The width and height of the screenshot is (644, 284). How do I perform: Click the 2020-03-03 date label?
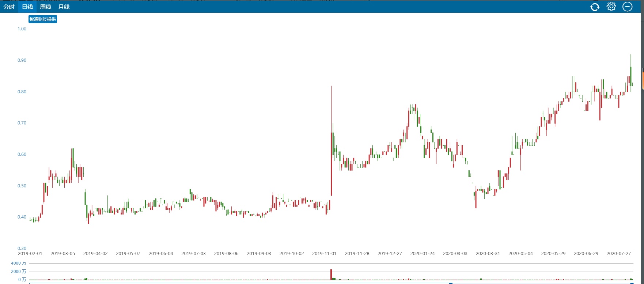click(455, 254)
